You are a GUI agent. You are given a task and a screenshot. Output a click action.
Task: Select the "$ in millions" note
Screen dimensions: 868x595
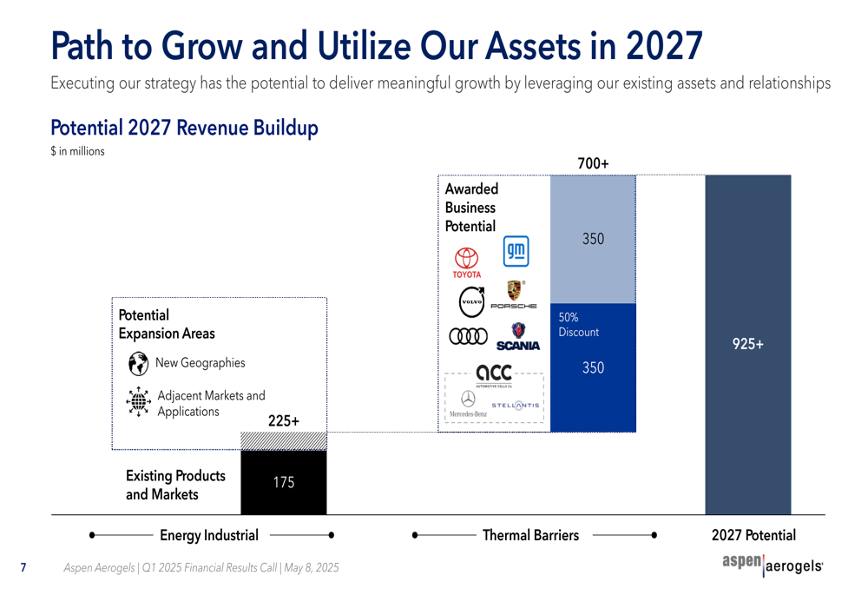point(77,151)
